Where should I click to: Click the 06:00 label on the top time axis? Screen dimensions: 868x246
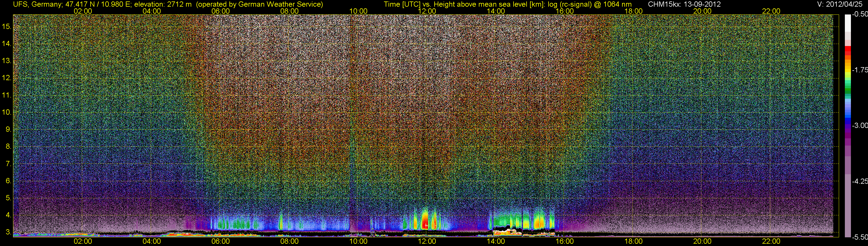click(x=221, y=11)
